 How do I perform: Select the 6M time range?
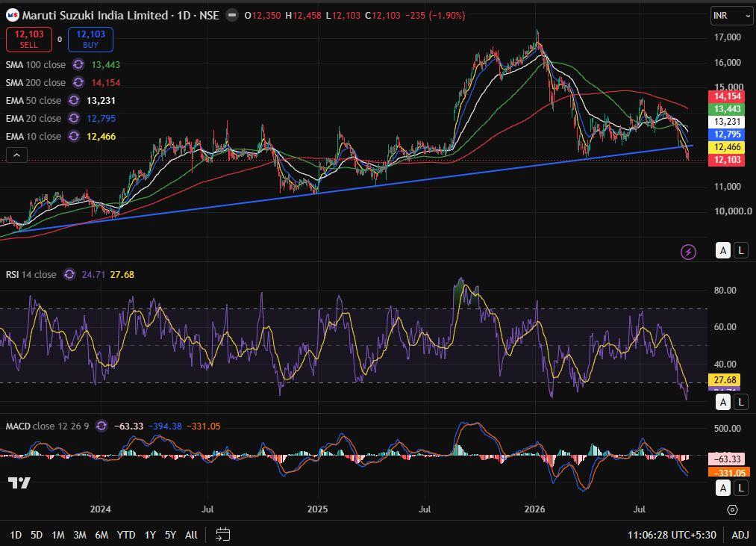point(101,535)
